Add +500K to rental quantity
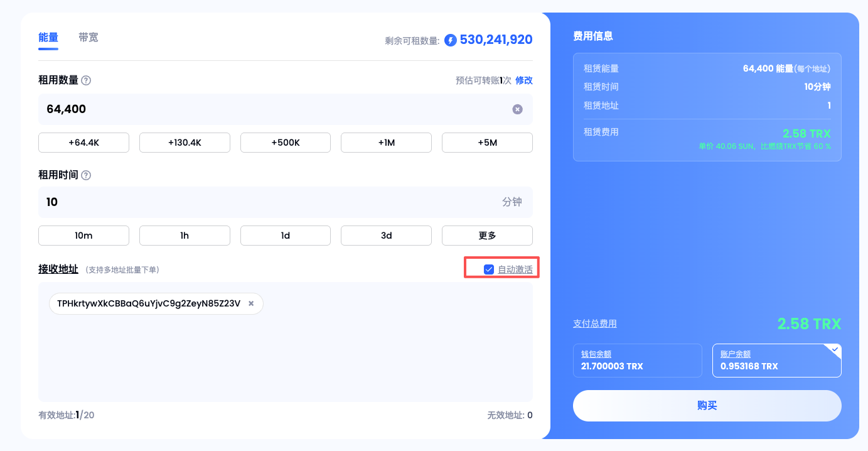 point(286,143)
